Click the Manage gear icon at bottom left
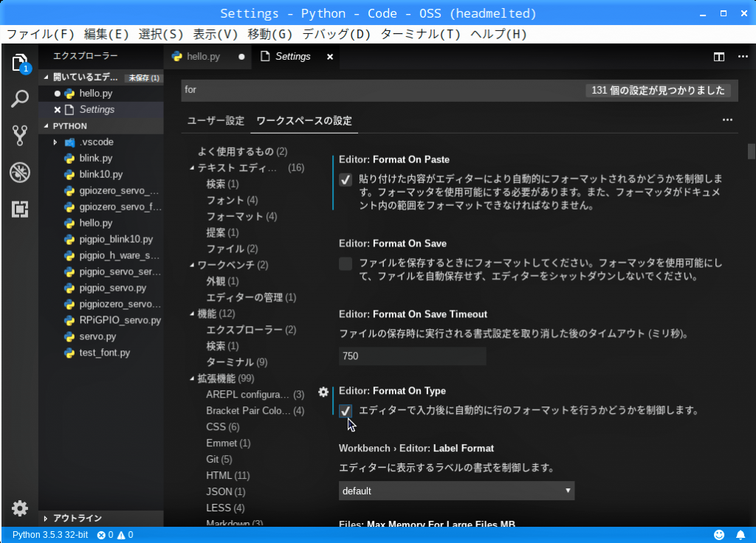The height and width of the screenshot is (543, 756). (x=20, y=508)
